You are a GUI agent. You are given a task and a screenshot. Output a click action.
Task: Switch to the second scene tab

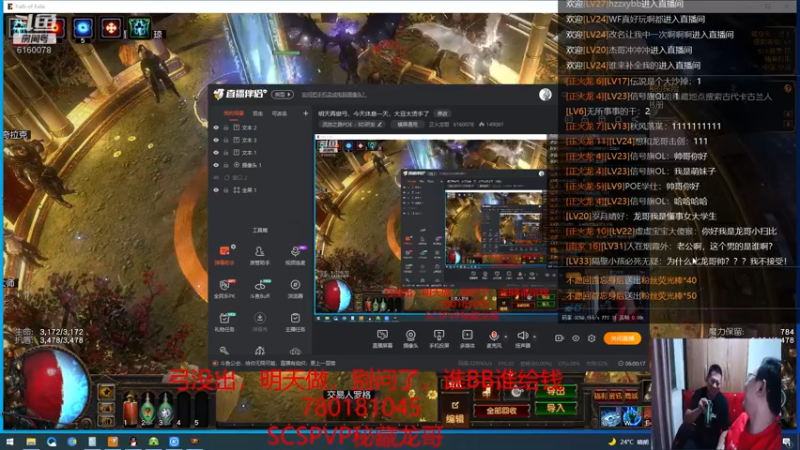point(258,113)
